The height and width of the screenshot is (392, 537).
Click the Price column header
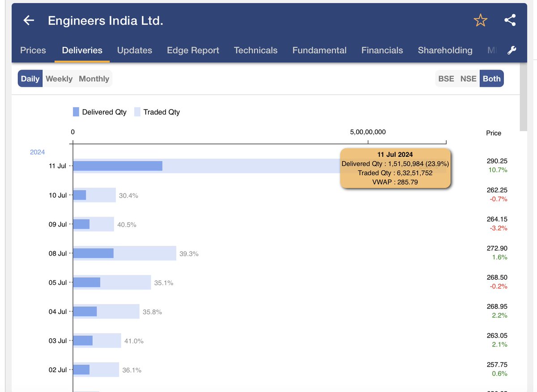[x=494, y=133]
